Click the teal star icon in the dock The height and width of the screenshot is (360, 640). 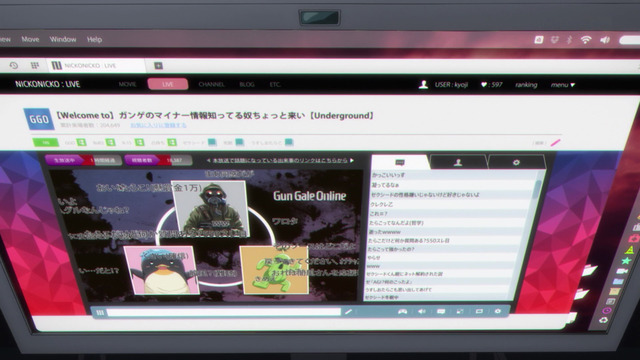click(626, 261)
